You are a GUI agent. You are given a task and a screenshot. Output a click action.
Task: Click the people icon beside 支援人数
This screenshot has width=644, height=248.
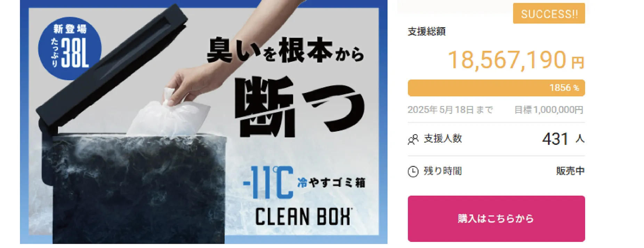pos(413,139)
